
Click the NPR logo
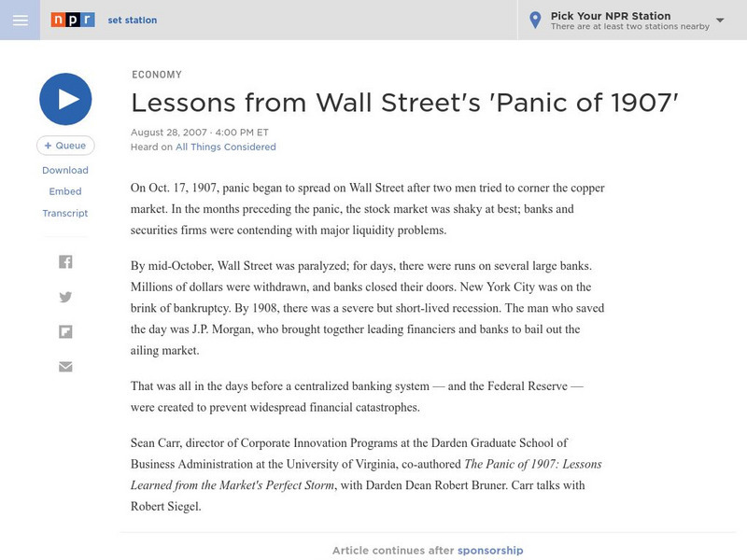pos(73,20)
